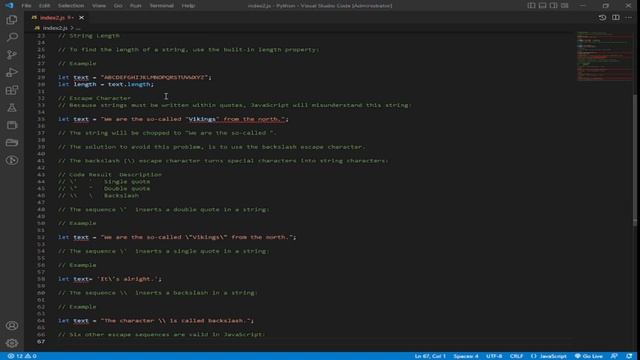Open the Go menu
Screen dimensions: 640x360
(118, 6)
